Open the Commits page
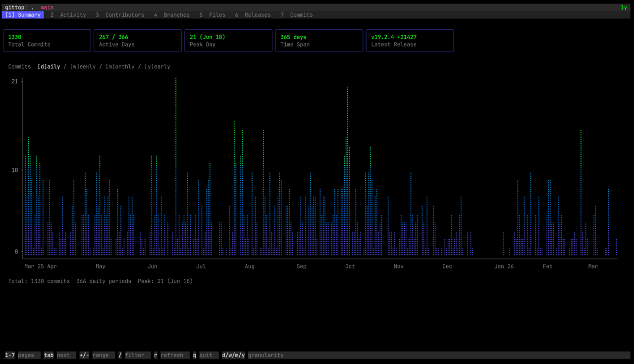Image resolution: width=634 pixels, height=364 pixels. coord(298,14)
